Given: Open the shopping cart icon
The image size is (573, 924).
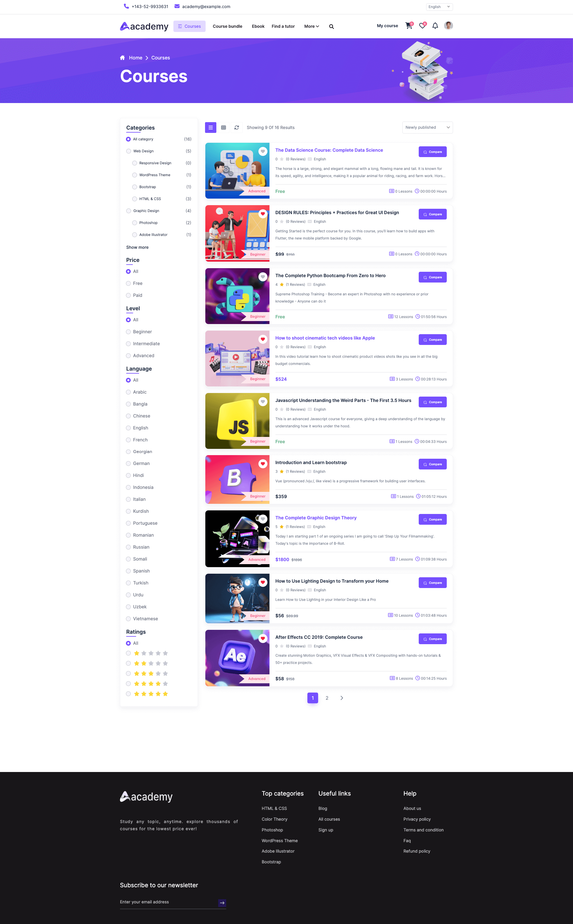Looking at the screenshot, I should (409, 26).
